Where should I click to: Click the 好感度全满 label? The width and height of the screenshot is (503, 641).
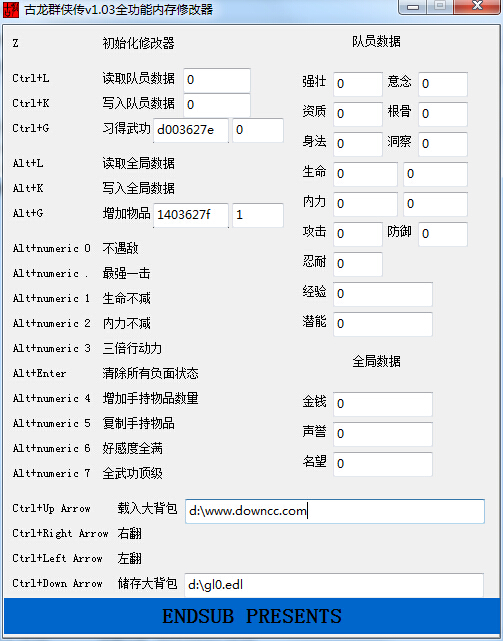[132, 448]
